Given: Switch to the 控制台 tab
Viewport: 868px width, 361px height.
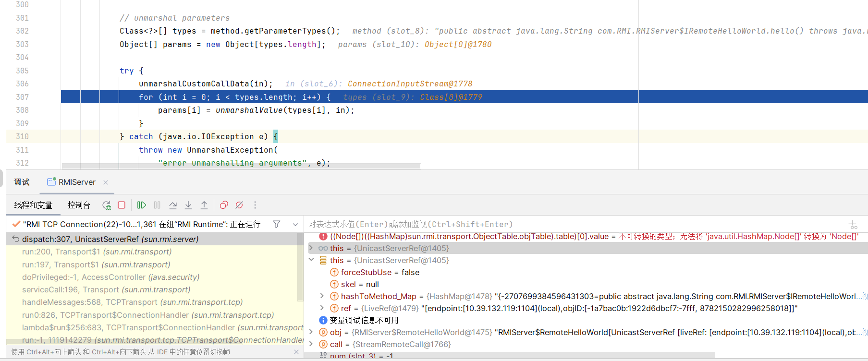Looking at the screenshot, I should pyautogui.click(x=79, y=205).
